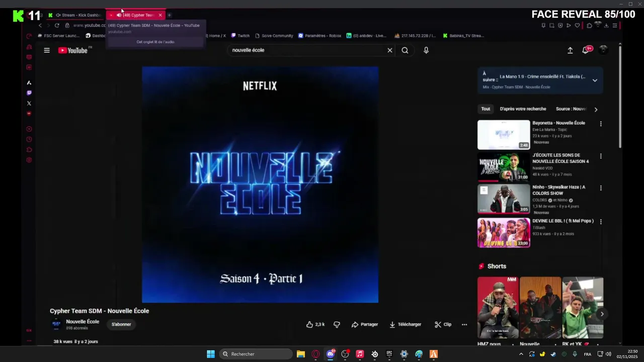Screen dimensions: 644x362
Task: Open the YouTube upload/create icon
Action: [x=570, y=50]
